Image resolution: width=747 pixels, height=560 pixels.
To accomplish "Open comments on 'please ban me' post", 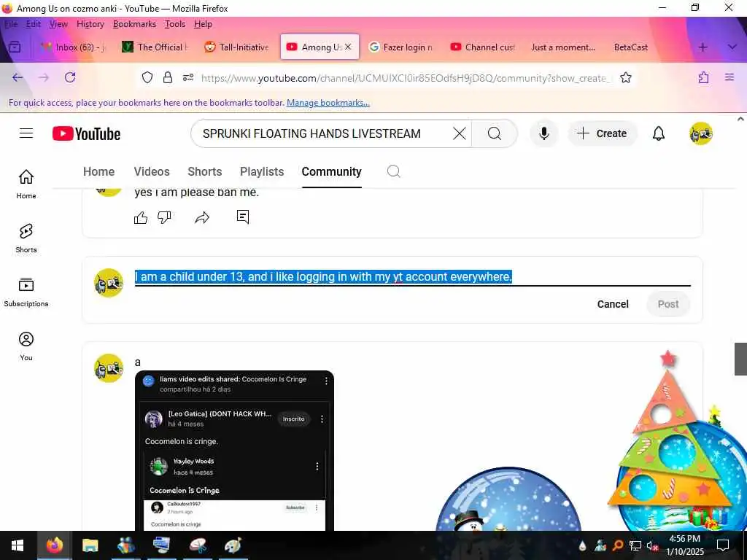I will (x=243, y=217).
